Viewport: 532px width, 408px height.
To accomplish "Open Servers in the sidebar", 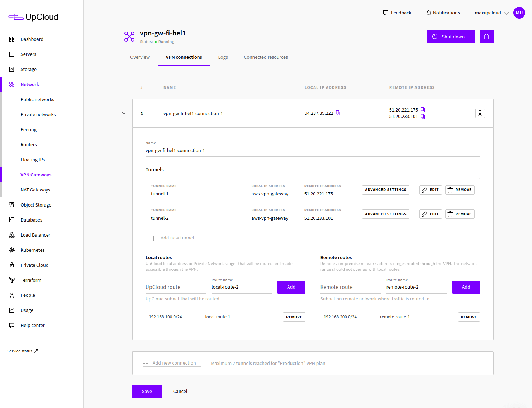I will 28,54.
